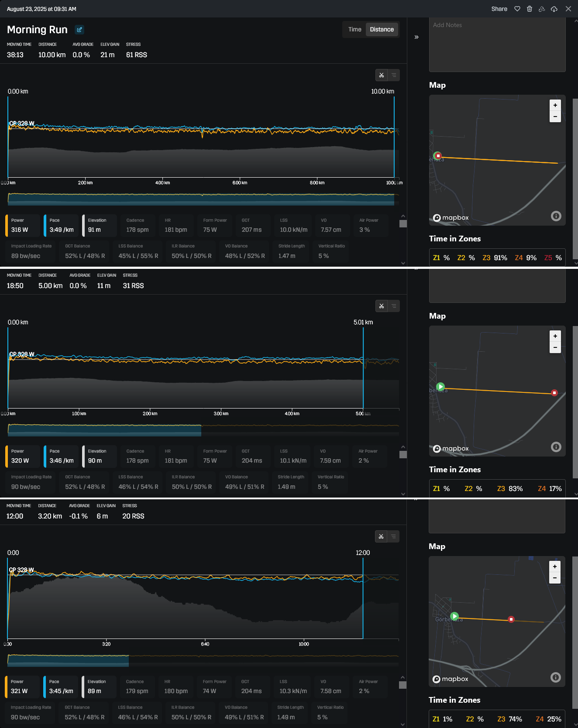Delete this activity using the trash icon
Image resolution: width=578 pixels, height=728 pixels.
530,9
